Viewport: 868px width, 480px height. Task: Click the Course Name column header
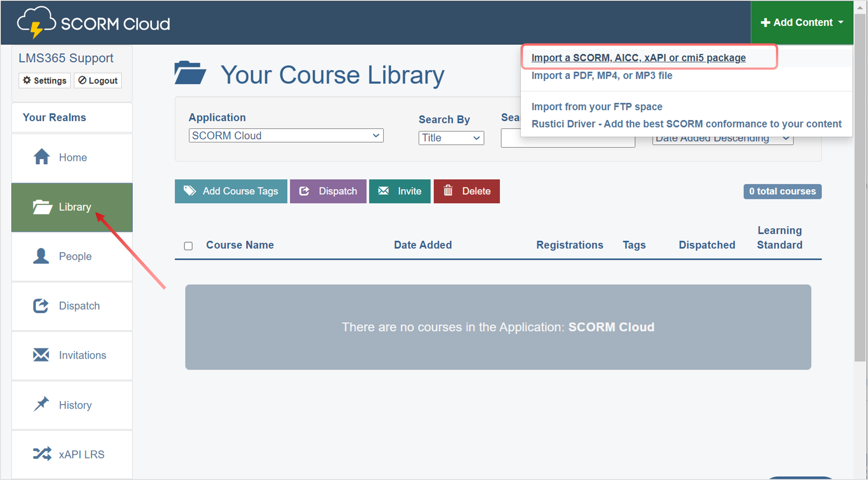point(240,245)
